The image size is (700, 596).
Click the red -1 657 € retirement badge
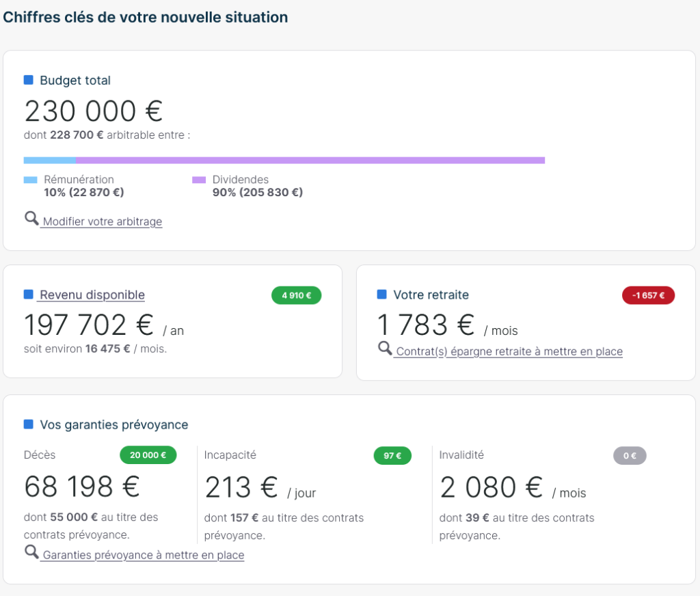pyautogui.click(x=648, y=295)
